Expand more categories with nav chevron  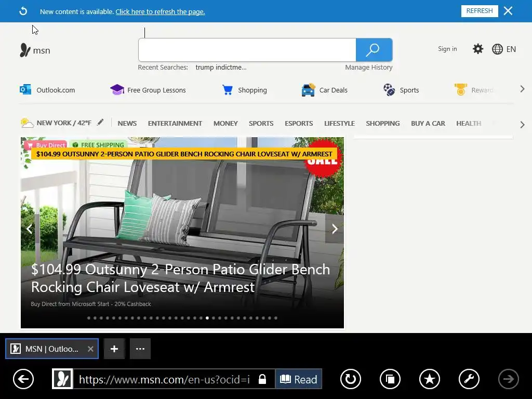click(x=522, y=125)
